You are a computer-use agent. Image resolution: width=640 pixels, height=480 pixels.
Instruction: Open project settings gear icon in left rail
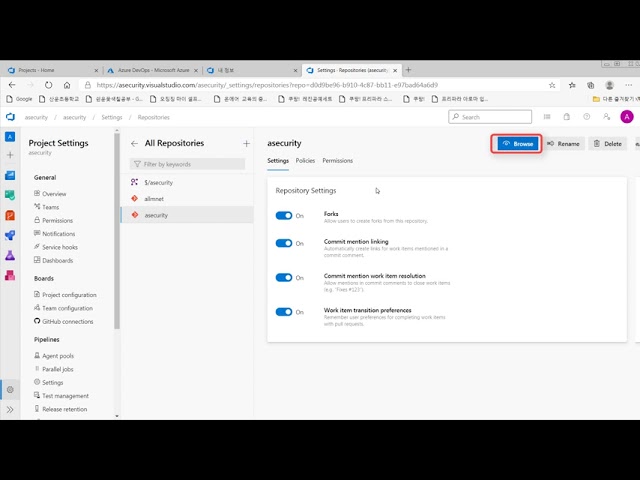click(10, 389)
